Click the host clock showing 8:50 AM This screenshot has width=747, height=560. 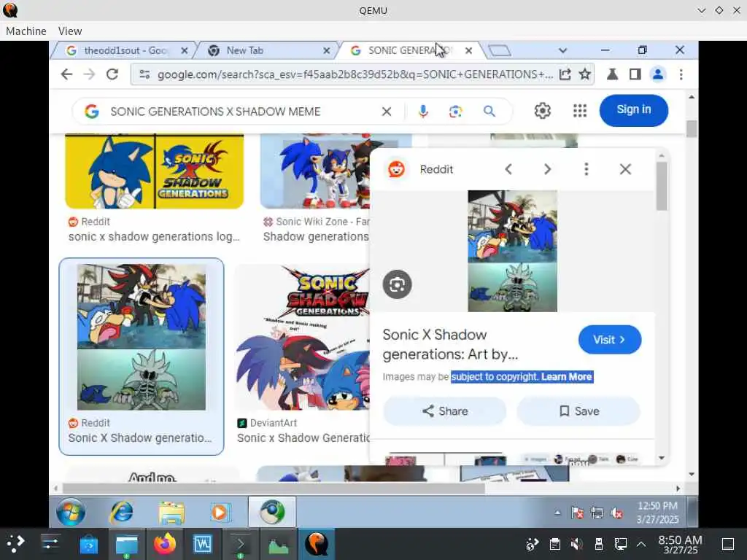(x=681, y=544)
